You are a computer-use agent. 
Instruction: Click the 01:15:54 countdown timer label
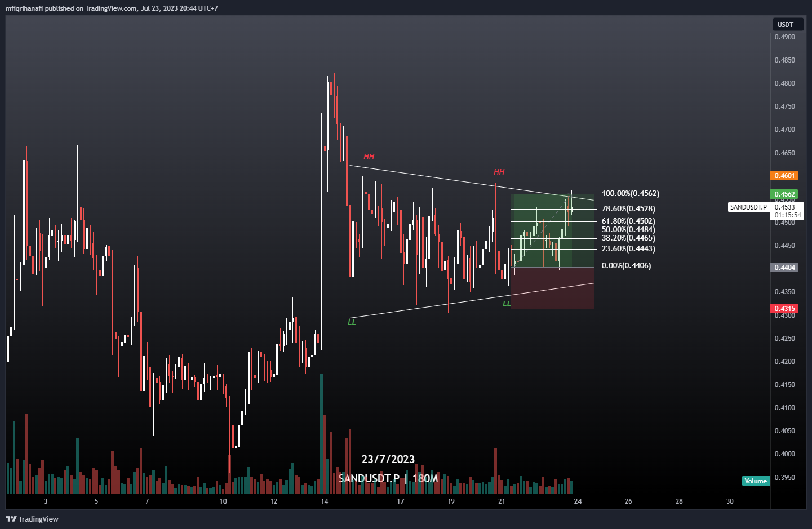click(788, 215)
